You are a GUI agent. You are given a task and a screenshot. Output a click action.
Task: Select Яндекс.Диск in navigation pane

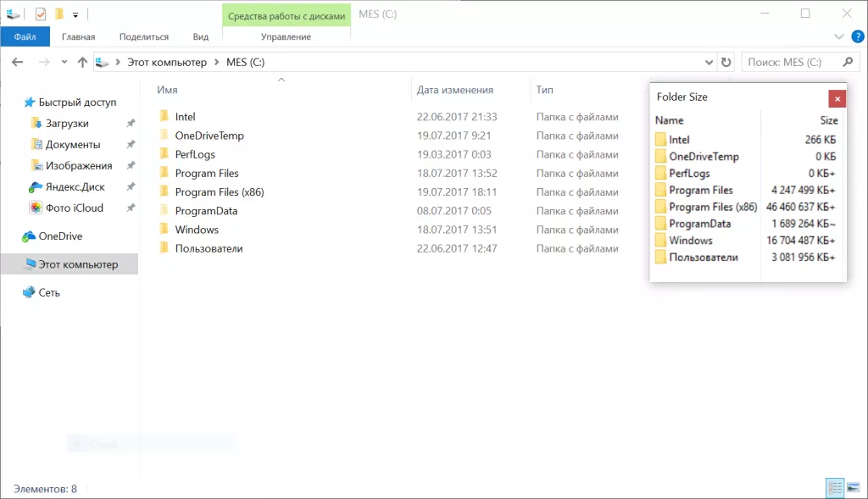tap(75, 186)
